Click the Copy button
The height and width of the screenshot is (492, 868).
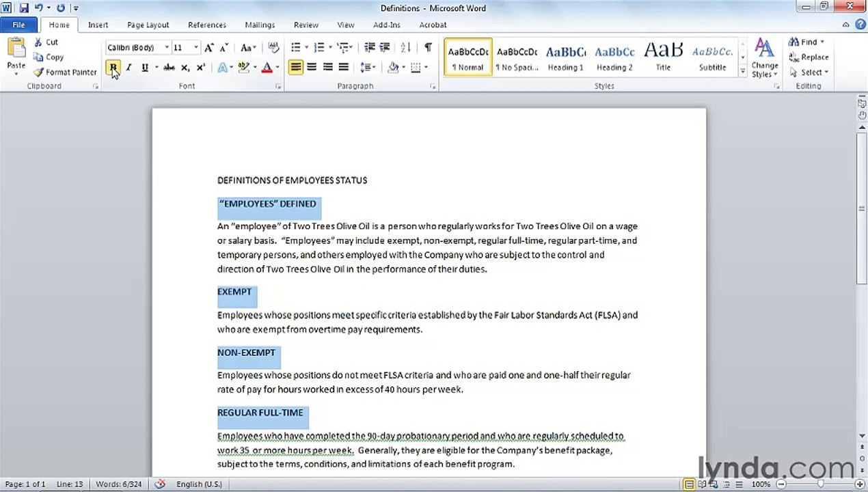49,57
